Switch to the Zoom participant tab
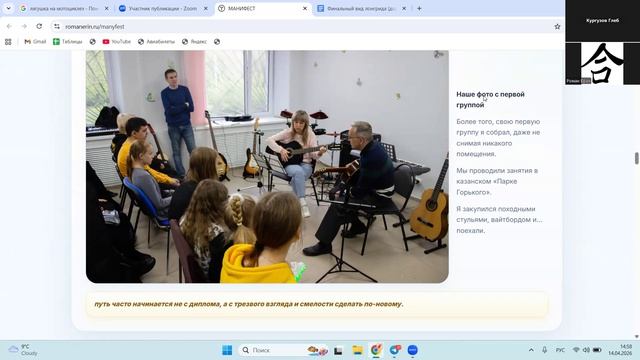 [163, 8]
